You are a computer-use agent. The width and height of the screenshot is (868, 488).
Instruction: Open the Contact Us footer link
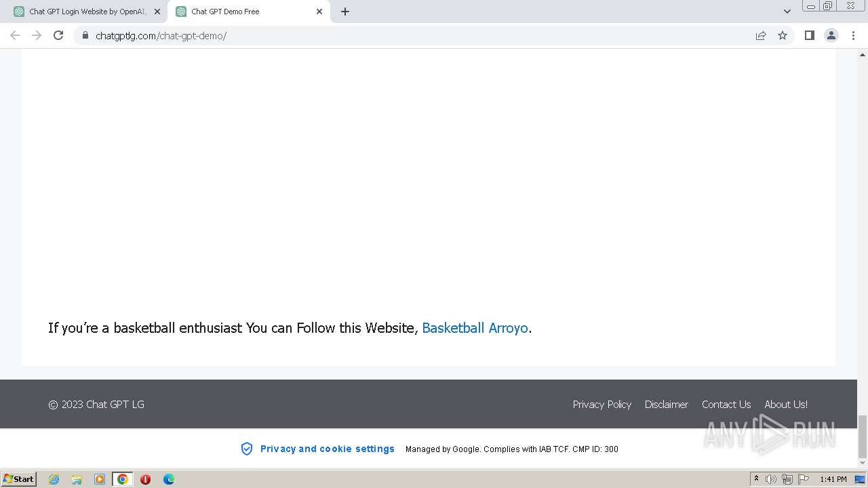click(x=726, y=404)
